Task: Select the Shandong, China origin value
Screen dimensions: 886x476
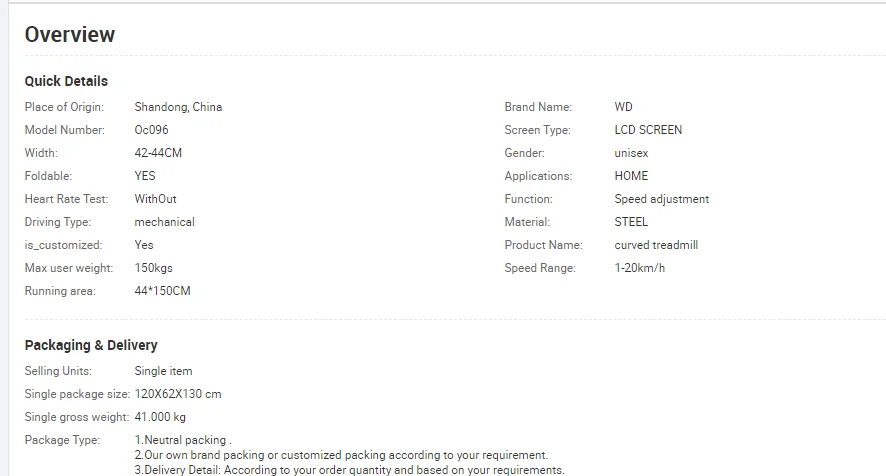Action: pos(178,107)
